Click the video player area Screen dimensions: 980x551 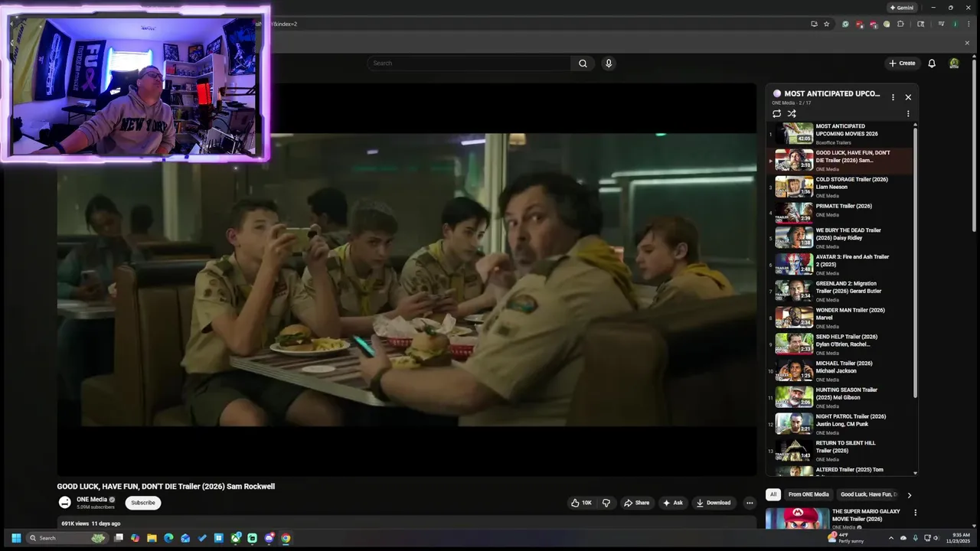[407, 279]
